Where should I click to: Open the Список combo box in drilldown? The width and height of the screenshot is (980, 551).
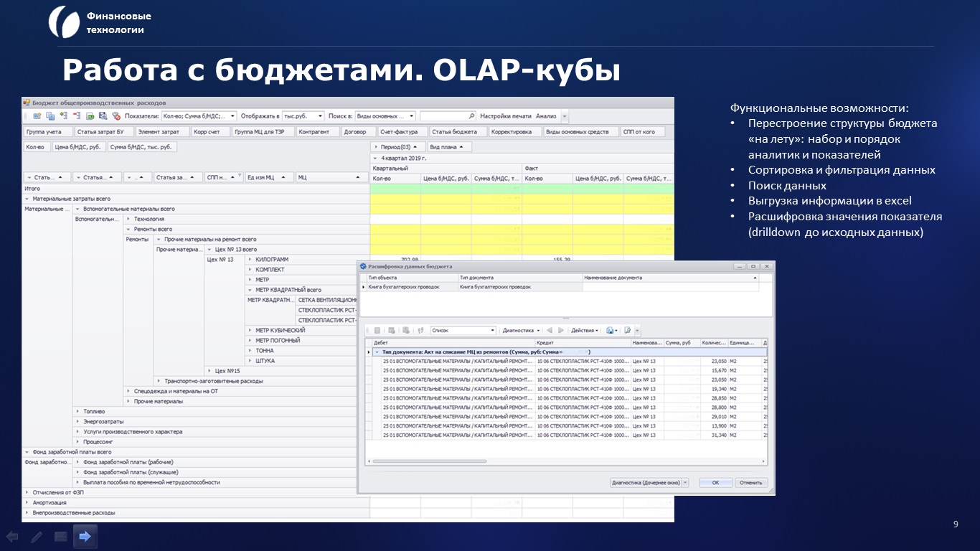tap(463, 330)
